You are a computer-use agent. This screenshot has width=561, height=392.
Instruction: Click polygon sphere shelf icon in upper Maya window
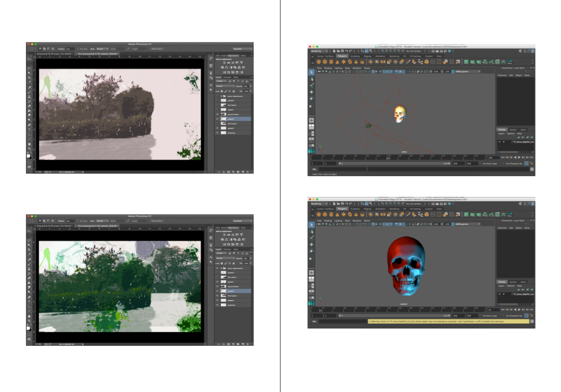(319, 61)
